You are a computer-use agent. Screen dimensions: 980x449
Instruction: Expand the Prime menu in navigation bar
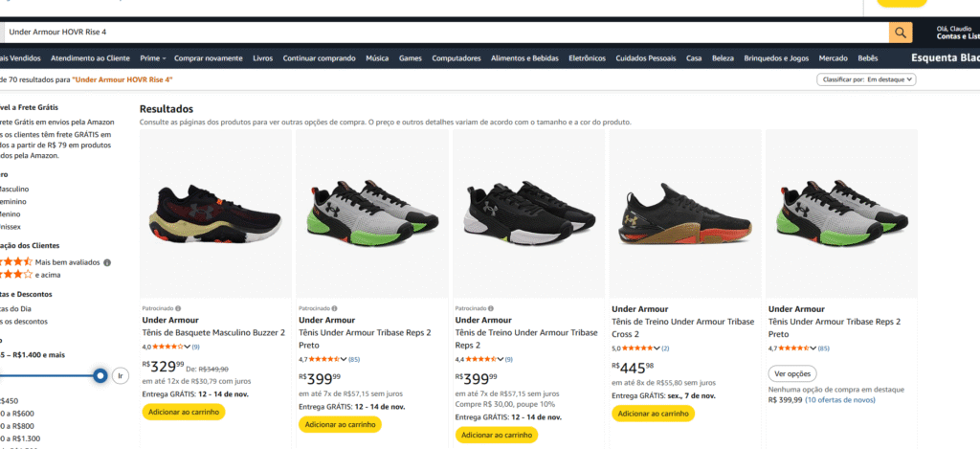coord(152,58)
